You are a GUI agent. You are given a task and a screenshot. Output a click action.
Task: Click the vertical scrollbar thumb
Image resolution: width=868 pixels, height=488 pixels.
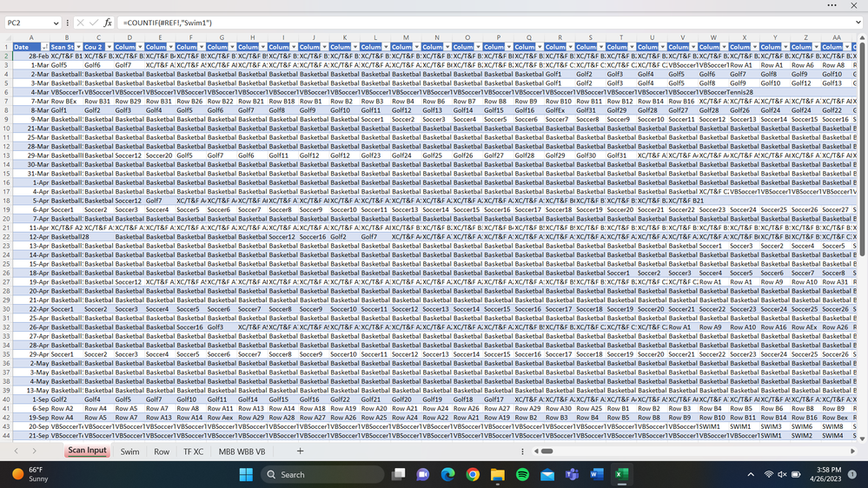coord(862,149)
